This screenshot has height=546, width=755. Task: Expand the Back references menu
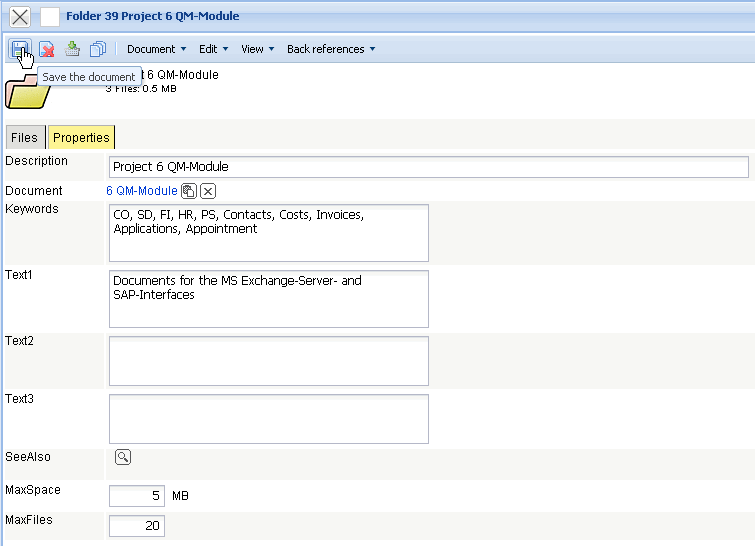click(x=331, y=49)
